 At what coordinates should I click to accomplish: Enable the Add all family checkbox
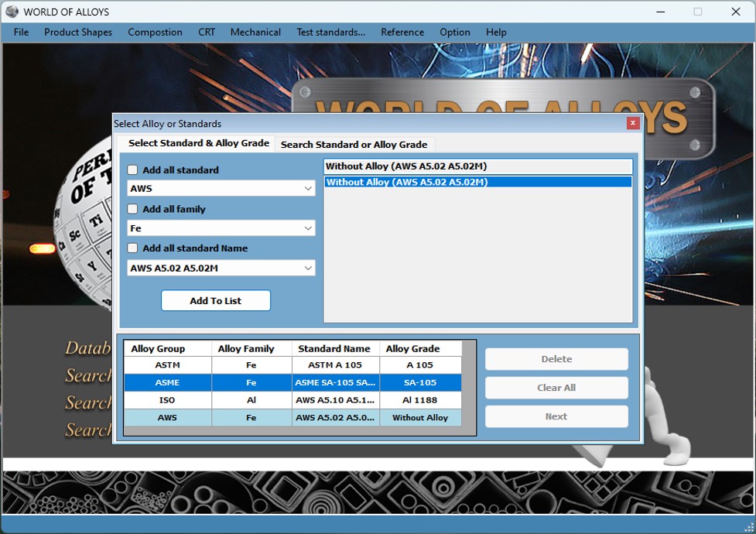(132, 209)
